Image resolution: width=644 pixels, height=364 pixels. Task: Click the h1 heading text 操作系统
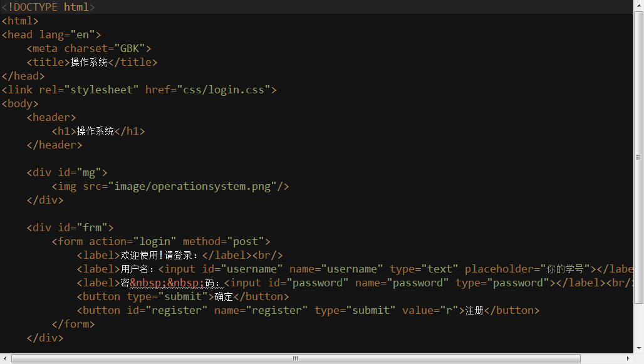(x=95, y=131)
